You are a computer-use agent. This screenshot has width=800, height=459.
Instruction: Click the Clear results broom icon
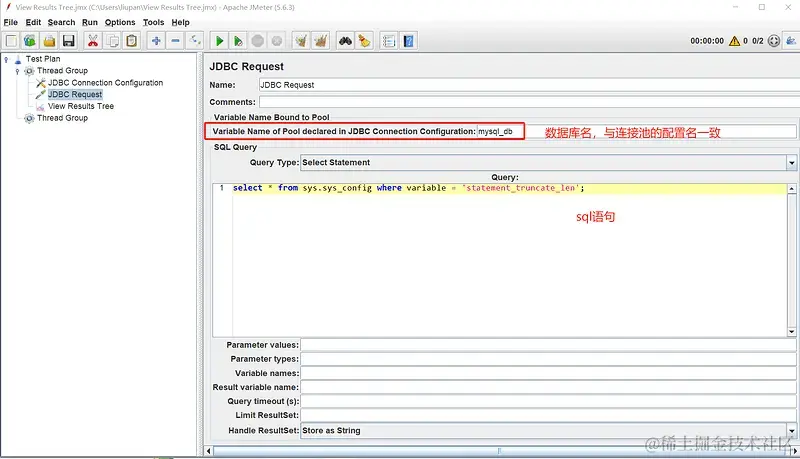302,41
